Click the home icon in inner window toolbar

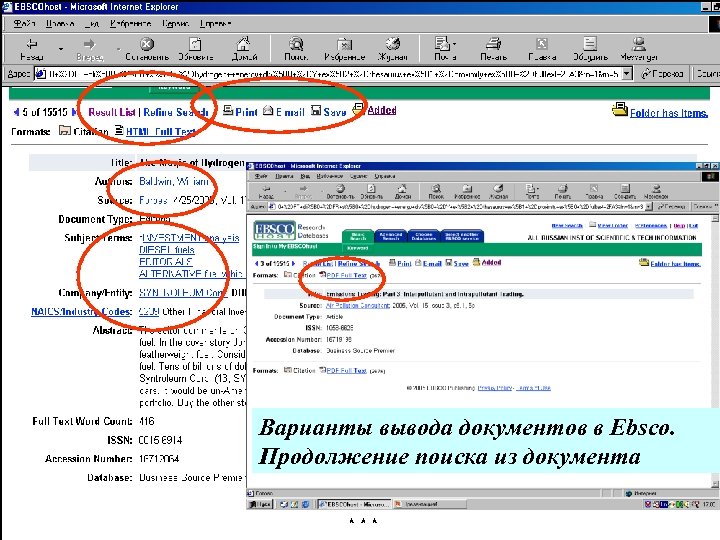pyautogui.click(x=402, y=188)
